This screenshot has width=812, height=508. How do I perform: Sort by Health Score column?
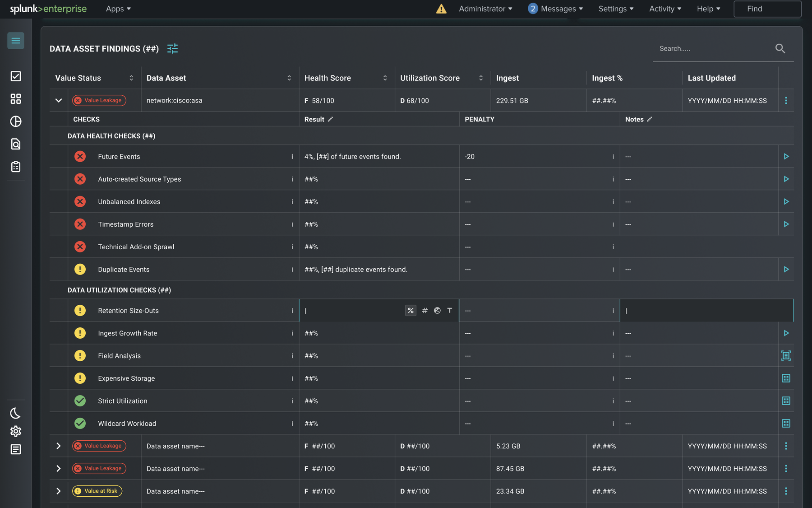point(385,78)
